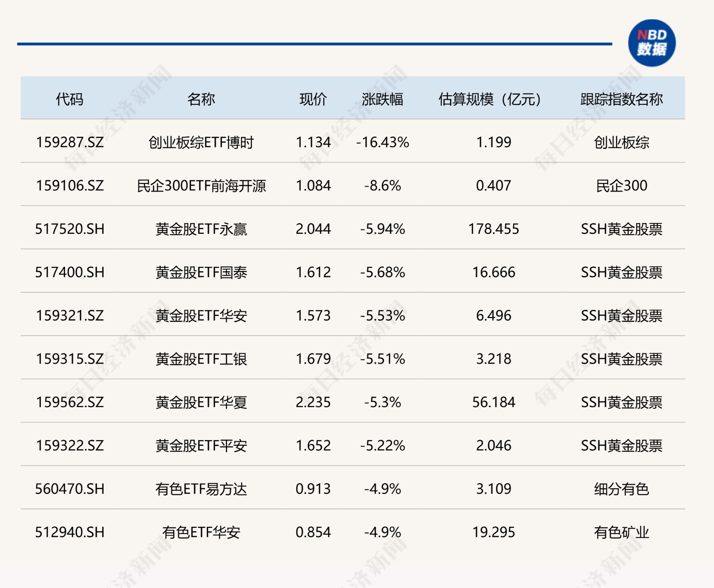Select the 涨跌幅 column header
This screenshot has width=714, height=588.
[383, 99]
